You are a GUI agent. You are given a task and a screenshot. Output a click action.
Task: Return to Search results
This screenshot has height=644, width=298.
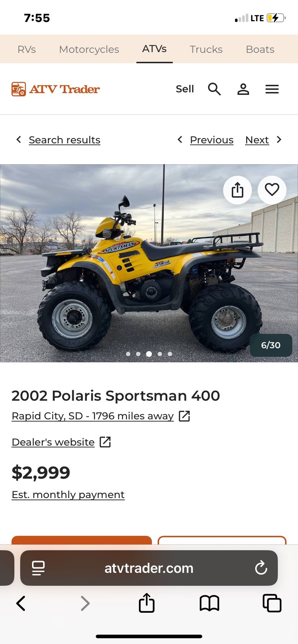(64, 140)
